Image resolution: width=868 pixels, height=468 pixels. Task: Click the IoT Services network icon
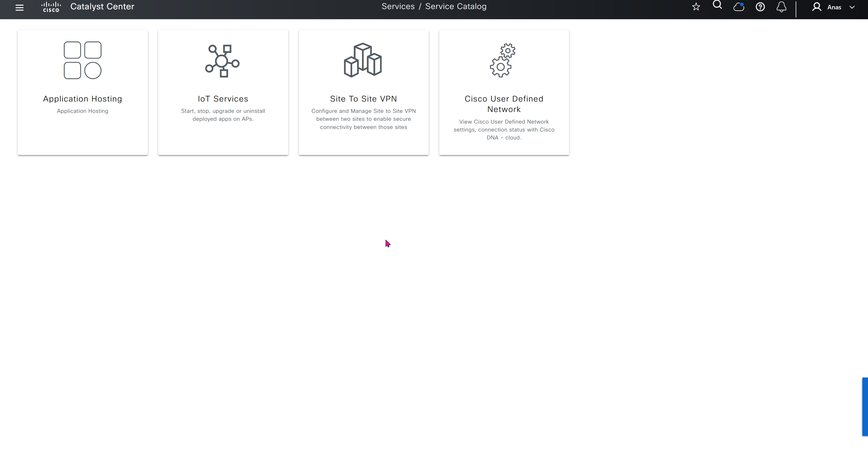(x=222, y=61)
